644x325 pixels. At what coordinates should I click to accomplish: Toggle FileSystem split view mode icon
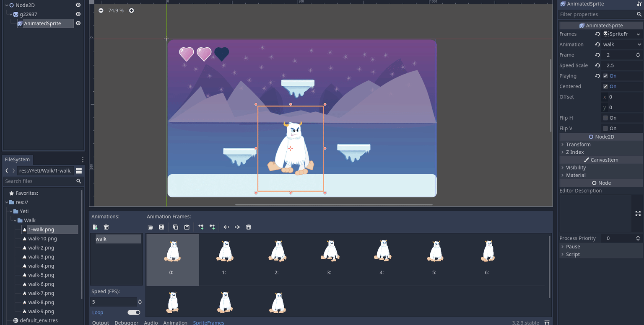(79, 170)
